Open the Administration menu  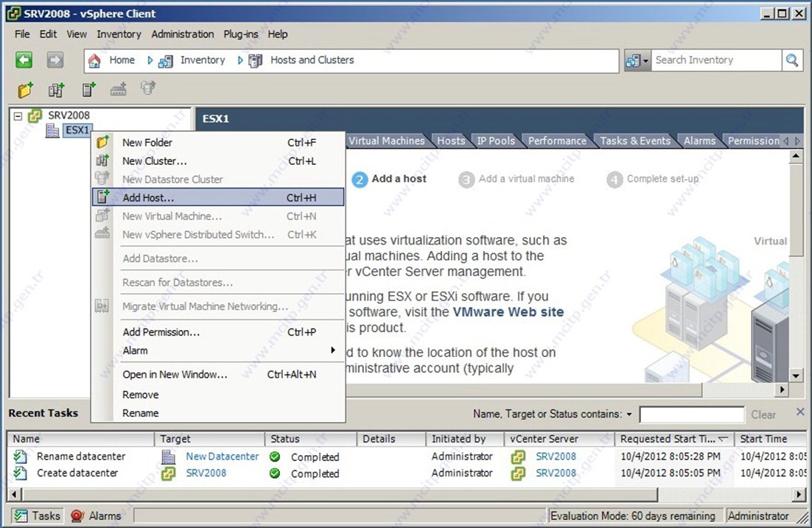[x=182, y=34]
